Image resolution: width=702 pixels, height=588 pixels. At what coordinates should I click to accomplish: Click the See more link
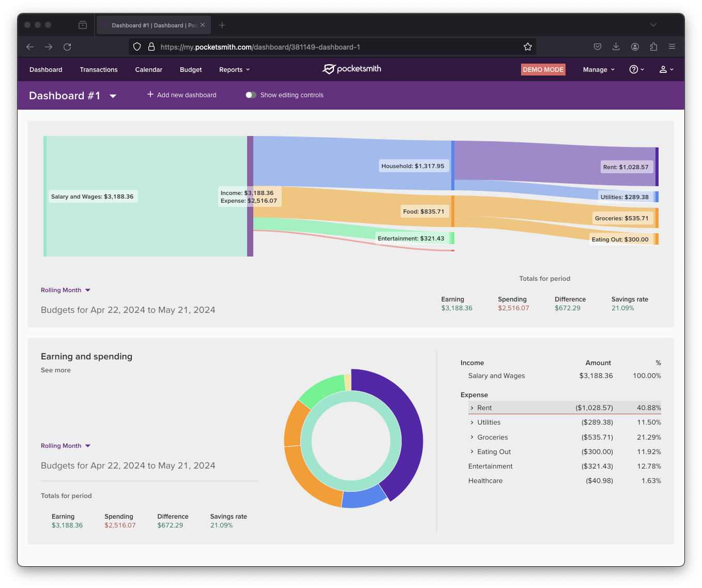coord(56,370)
